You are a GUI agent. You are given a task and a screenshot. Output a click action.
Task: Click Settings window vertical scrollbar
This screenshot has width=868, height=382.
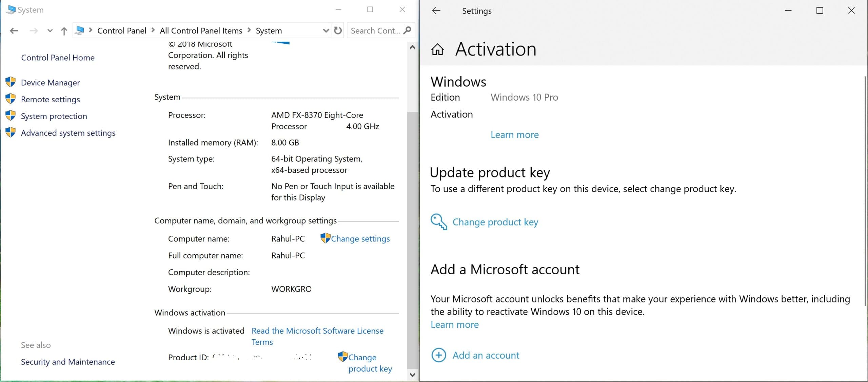pos(865,191)
